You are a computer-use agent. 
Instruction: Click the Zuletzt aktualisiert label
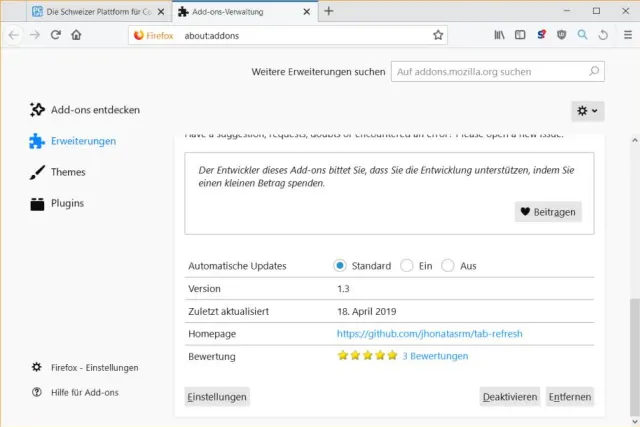point(229,311)
